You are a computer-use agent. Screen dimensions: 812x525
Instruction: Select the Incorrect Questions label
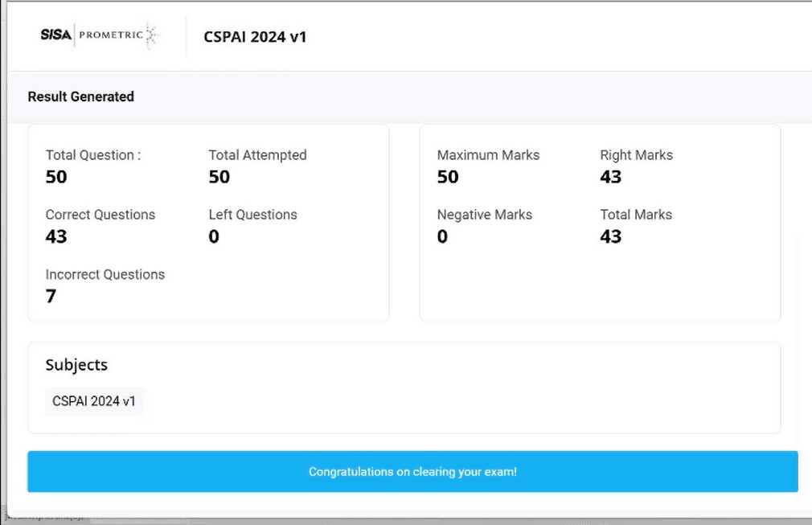[105, 274]
